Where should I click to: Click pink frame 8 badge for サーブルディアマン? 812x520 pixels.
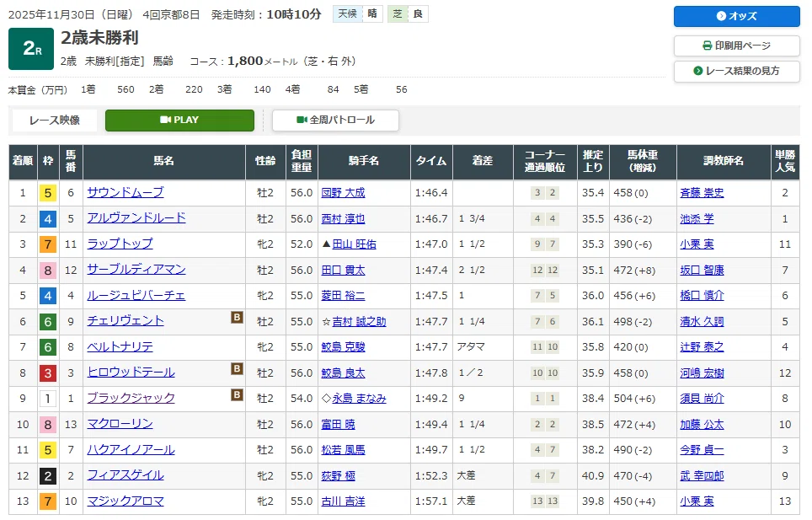pos(48,271)
